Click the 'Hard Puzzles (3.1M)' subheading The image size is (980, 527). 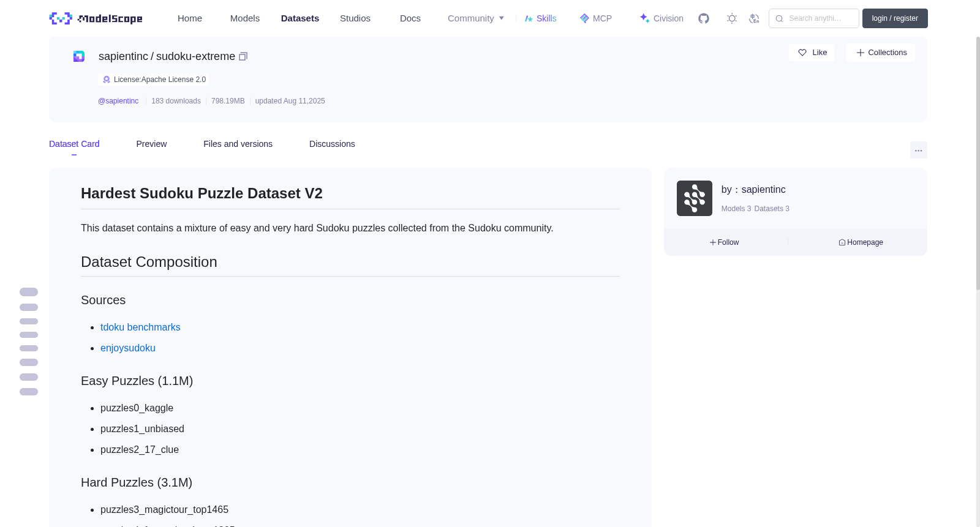click(x=137, y=482)
